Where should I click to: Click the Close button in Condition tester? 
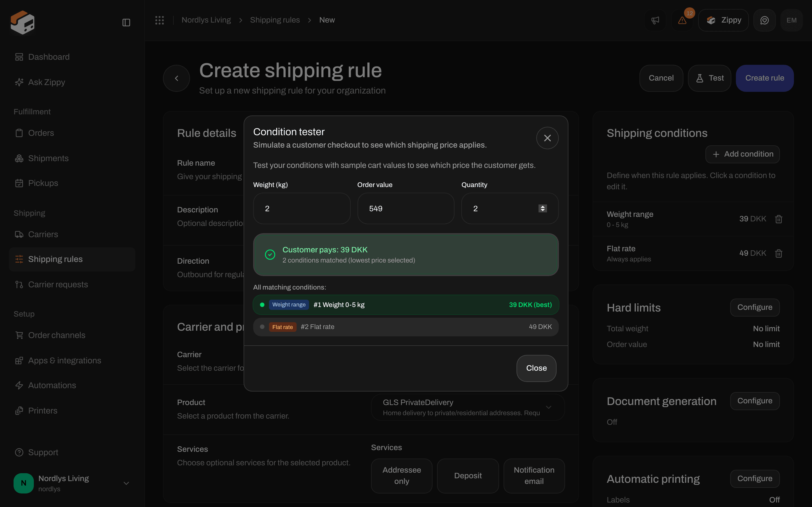tap(536, 368)
